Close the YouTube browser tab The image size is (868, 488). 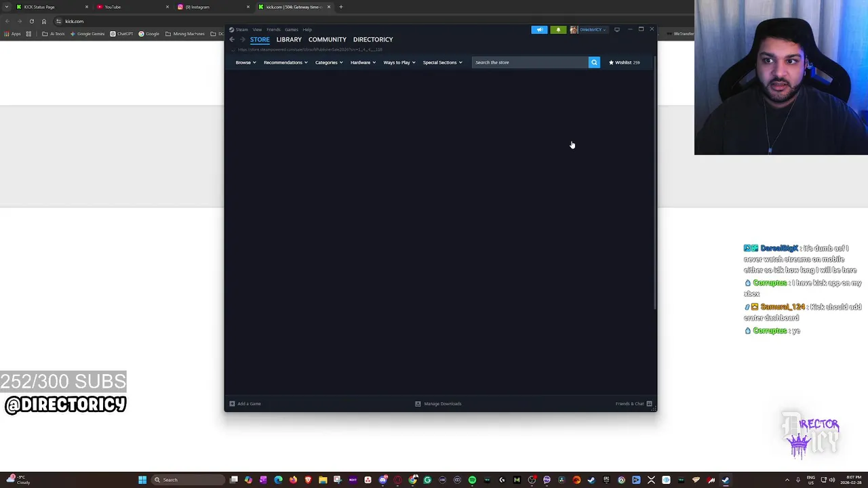pyautogui.click(x=167, y=7)
